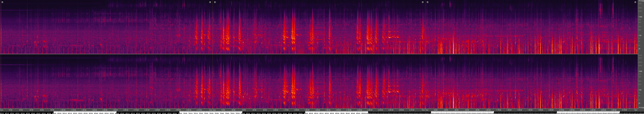
Task: Select the second clip's fade-out handle
Action: point(423,2)
